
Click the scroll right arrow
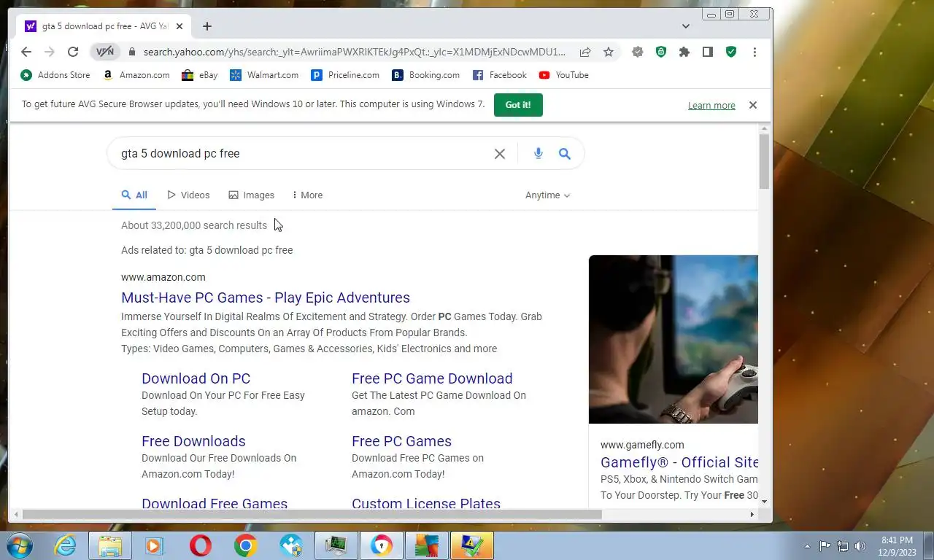coord(752,514)
